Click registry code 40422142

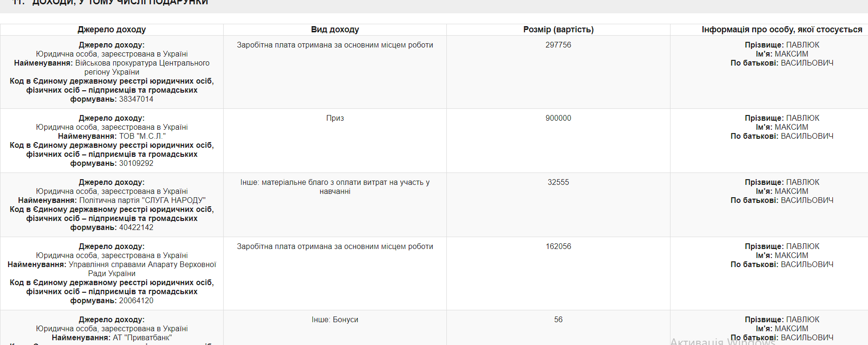[136, 227]
